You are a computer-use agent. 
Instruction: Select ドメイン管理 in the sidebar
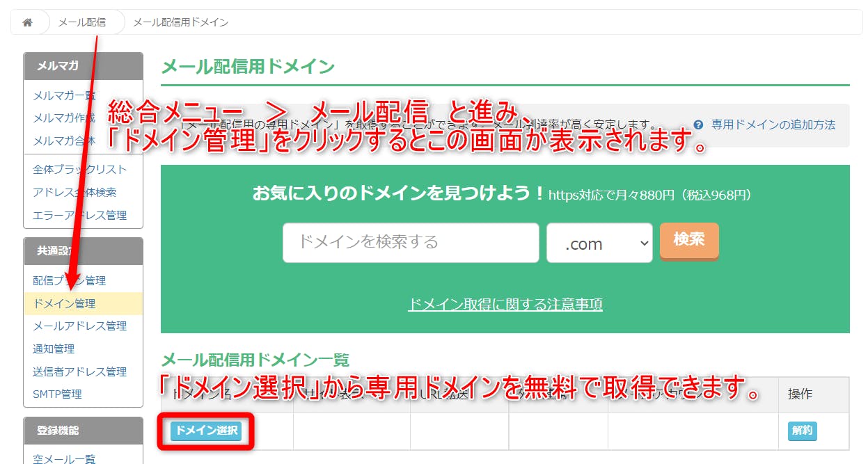[x=64, y=304]
